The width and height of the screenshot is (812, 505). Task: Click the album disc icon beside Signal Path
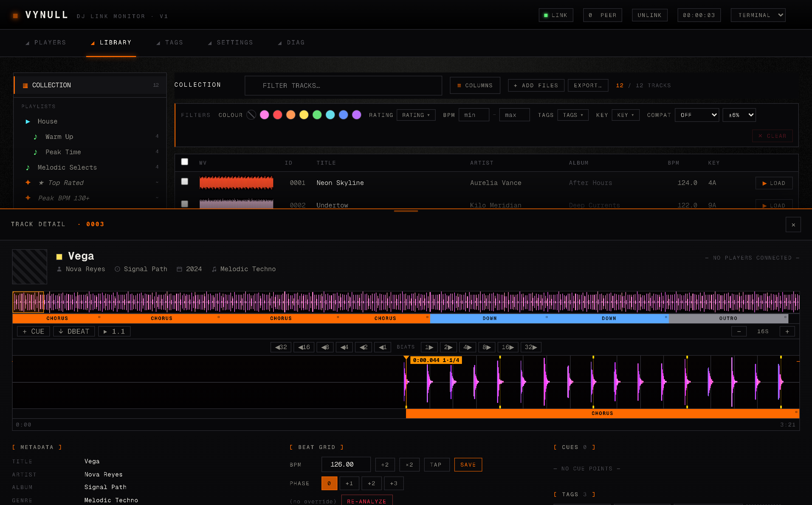[x=117, y=269]
